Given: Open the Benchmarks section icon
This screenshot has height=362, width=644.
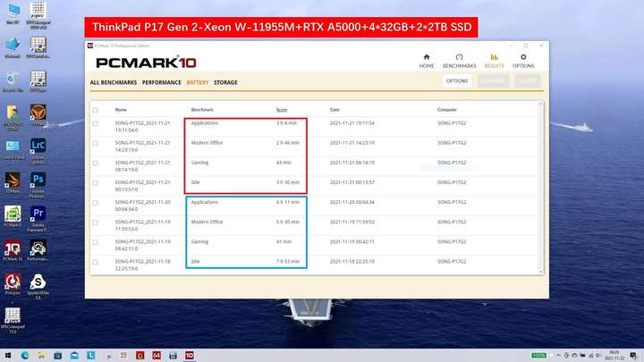Looking at the screenshot, I should tap(459, 61).
